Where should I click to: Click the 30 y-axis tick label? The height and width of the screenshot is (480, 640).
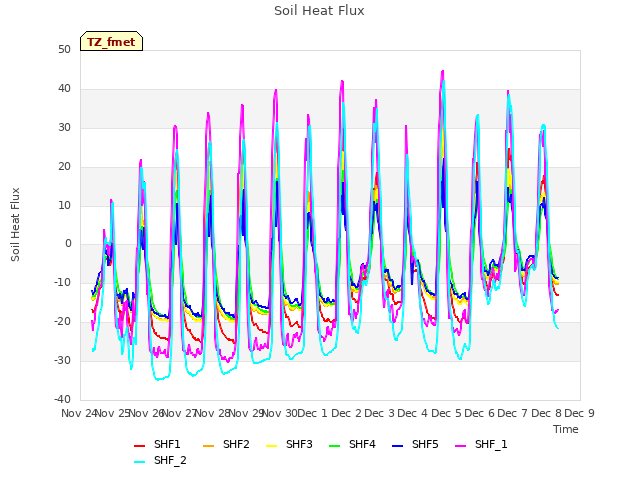(x=64, y=128)
